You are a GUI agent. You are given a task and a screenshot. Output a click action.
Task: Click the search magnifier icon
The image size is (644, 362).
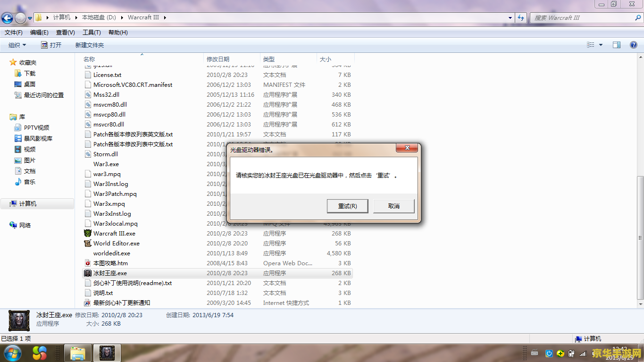tap(637, 17)
